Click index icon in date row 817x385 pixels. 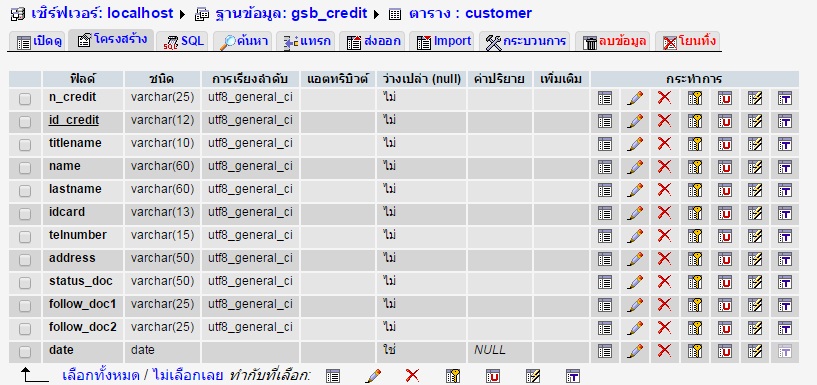click(754, 351)
